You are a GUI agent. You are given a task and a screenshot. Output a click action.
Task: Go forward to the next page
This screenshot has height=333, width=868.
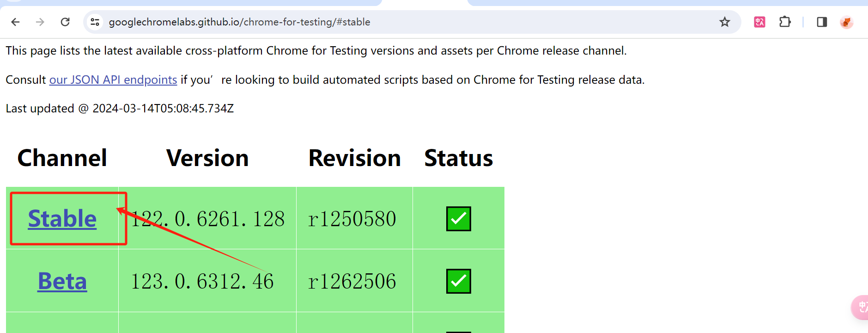pos(40,22)
